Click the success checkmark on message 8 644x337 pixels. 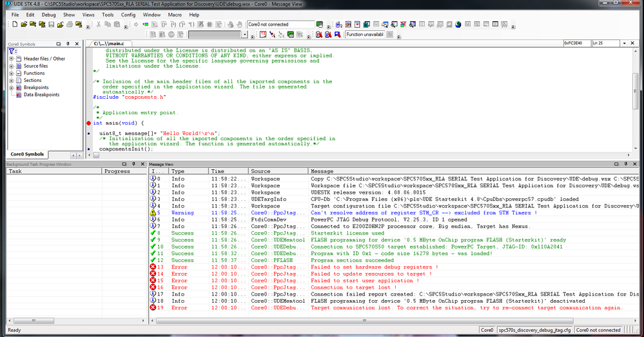click(153, 233)
